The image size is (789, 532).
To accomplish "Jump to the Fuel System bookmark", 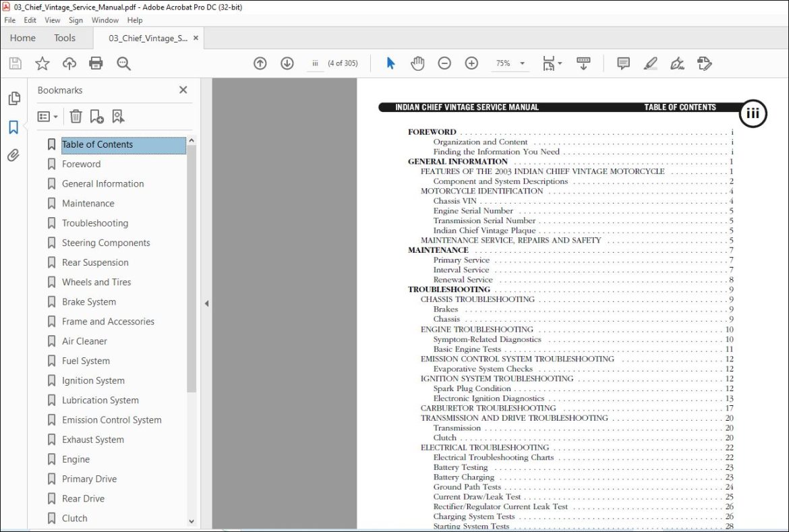I will [x=86, y=361].
